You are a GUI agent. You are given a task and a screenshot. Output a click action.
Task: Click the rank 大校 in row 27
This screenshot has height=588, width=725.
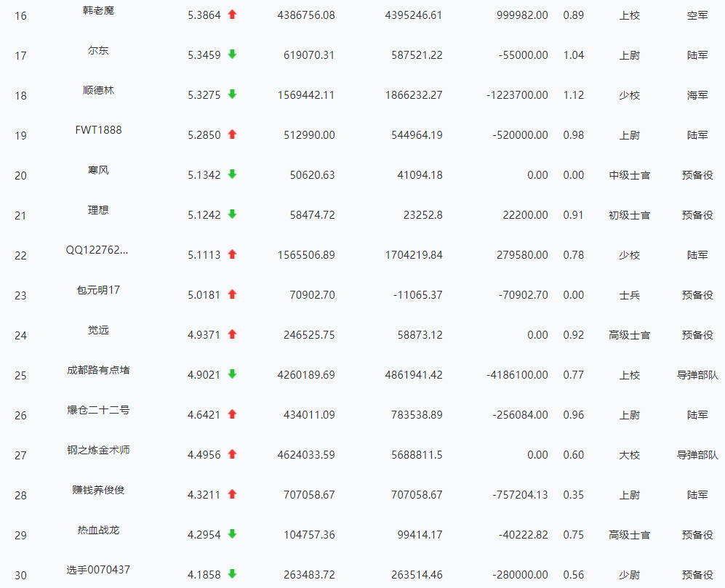629,455
